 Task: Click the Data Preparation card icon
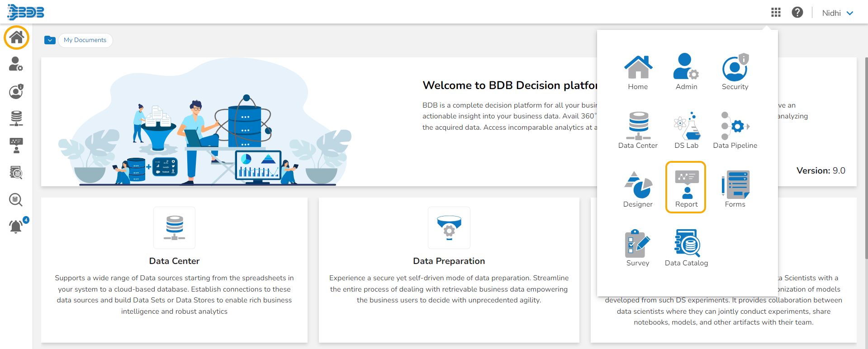(x=449, y=228)
